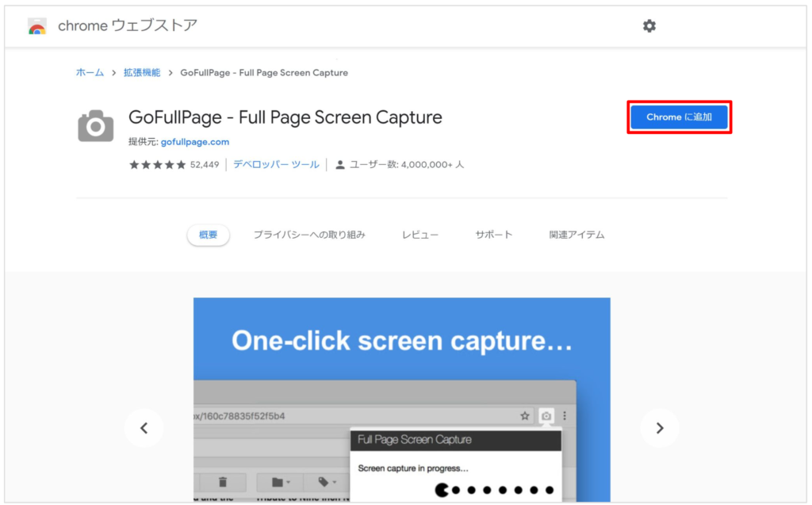Visit gofullpage.com provider link
Screen dimensions: 812x505
pos(195,142)
